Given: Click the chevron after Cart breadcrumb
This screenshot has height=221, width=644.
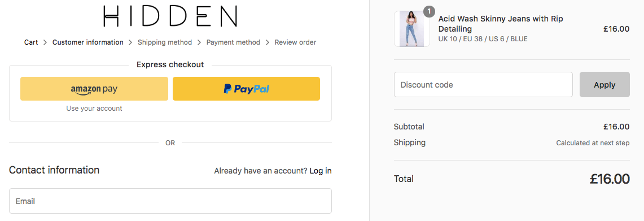Looking at the screenshot, I should tap(45, 42).
